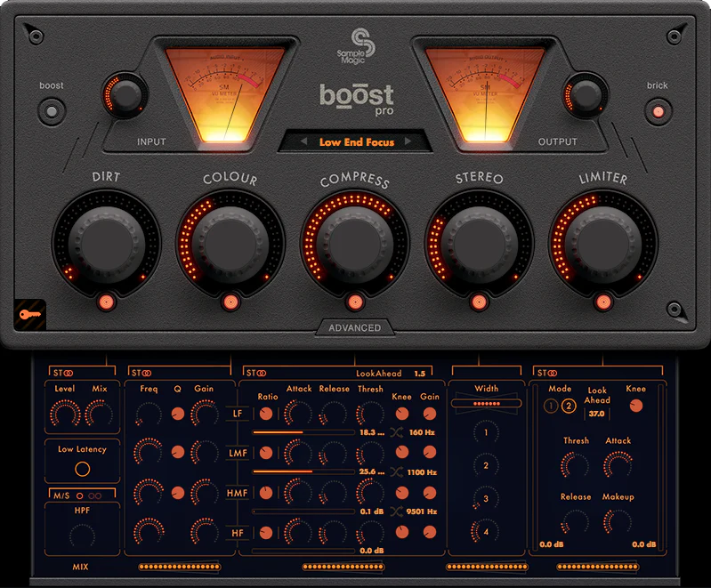Click the STEREO main knob

coord(479,246)
